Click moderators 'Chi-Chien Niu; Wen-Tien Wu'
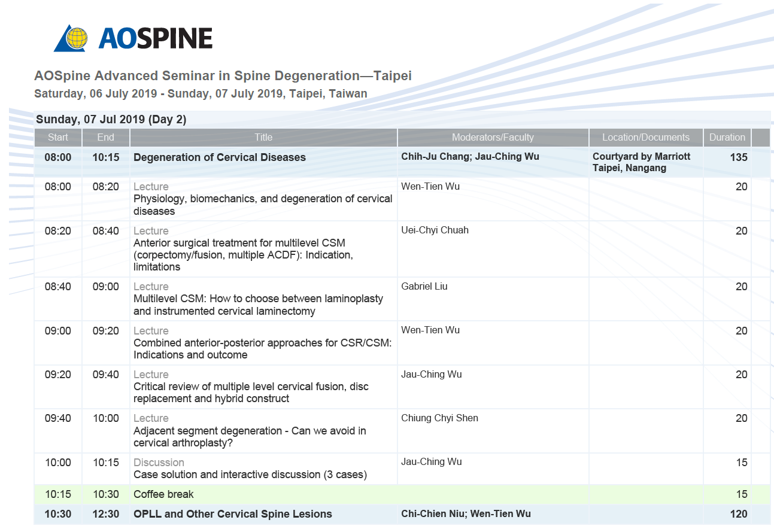The image size is (774, 532). click(x=466, y=513)
